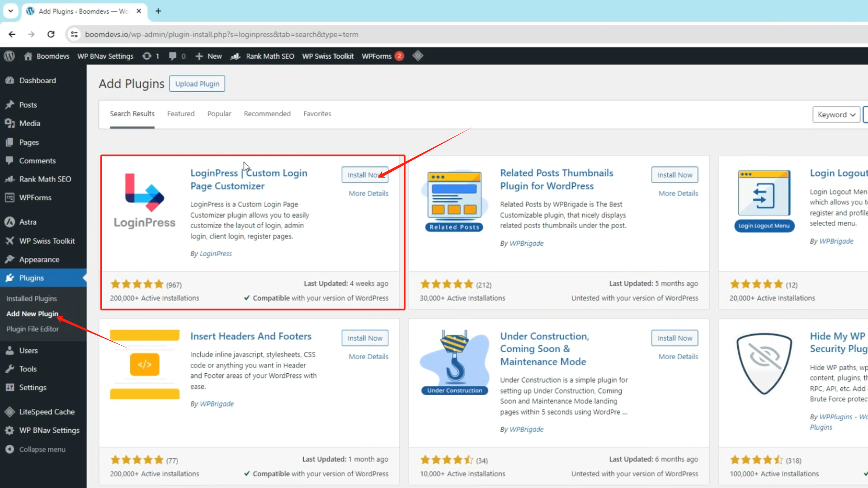
Task: Go back using browser back arrow
Action: tap(12, 34)
